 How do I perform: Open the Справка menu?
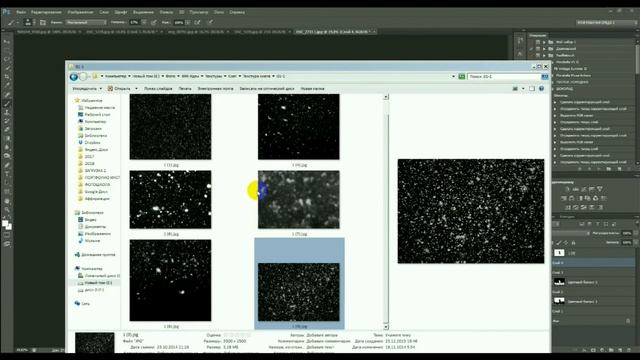pos(237,12)
